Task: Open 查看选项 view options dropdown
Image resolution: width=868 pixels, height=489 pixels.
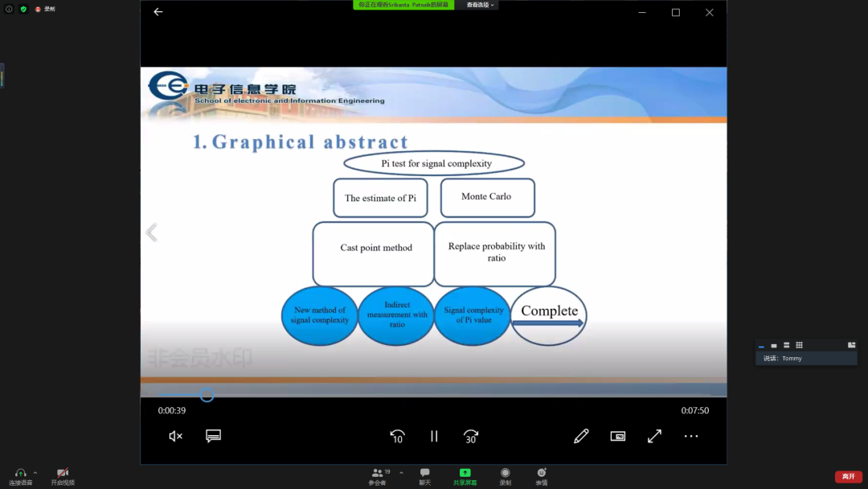Action: 480,5
